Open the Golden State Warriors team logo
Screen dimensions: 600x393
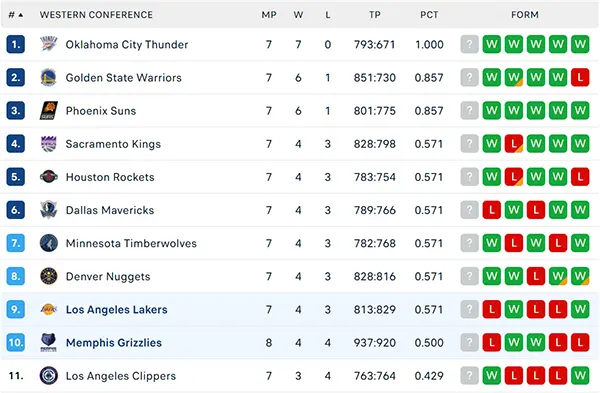49,78
